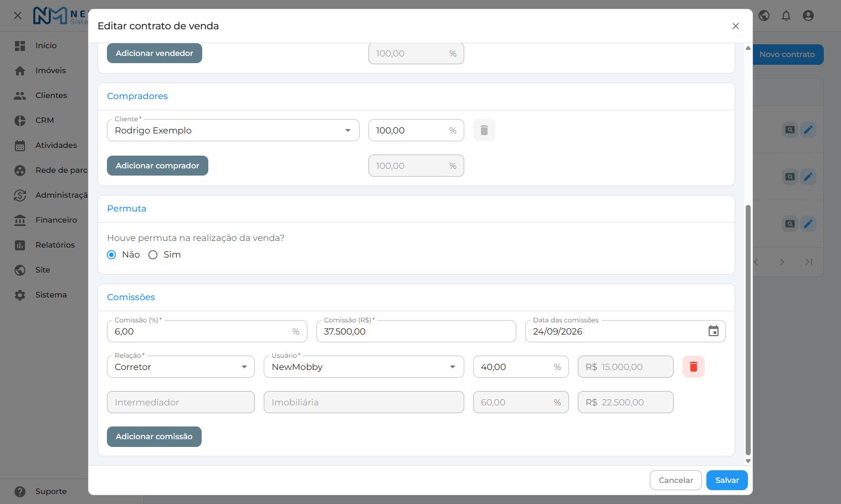Click Novo contrato button behind dialog
Screen dimensions: 841x504
(x=787, y=54)
